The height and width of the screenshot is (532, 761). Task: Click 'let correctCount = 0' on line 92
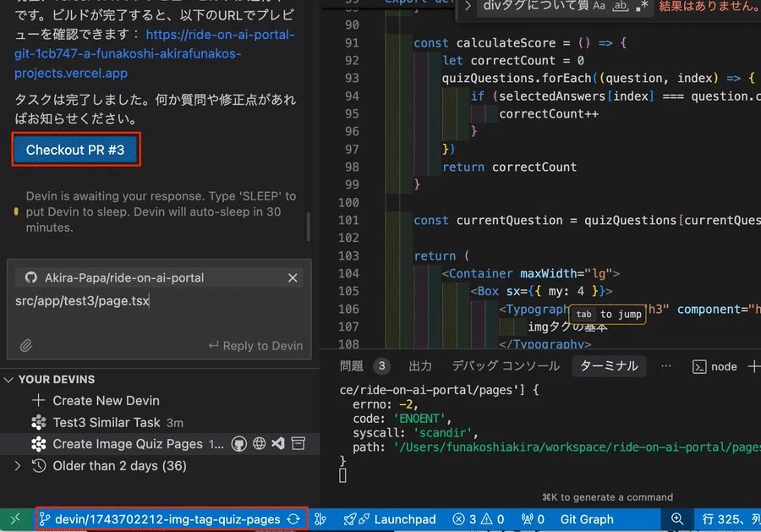[x=513, y=61]
